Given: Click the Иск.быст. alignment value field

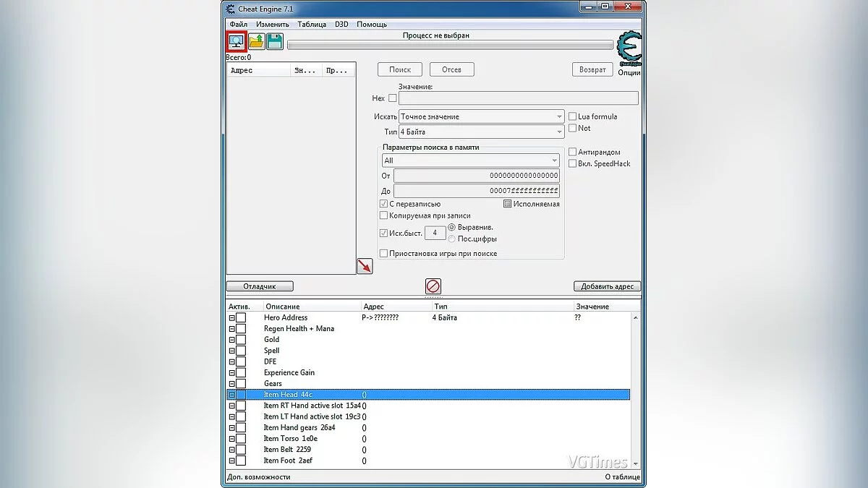Looking at the screenshot, I should [434, 233].
